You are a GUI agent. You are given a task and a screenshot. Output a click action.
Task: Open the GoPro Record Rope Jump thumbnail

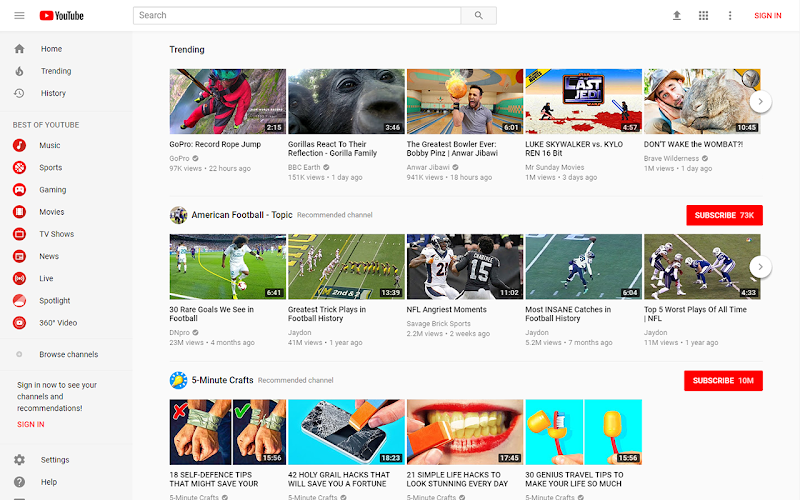coord(228,102)
